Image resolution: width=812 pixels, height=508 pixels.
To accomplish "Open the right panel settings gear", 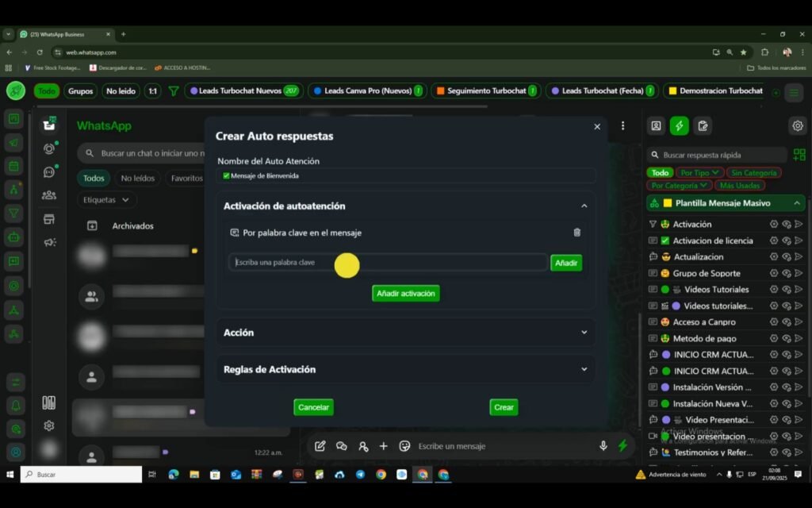I will pos(797,125).
